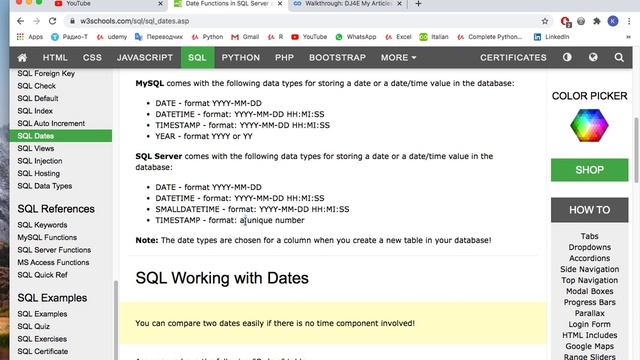This screenshot has width=640, height=360.
Task: Open the Progress Bars how-to link
Action: [x=589, y=302]
